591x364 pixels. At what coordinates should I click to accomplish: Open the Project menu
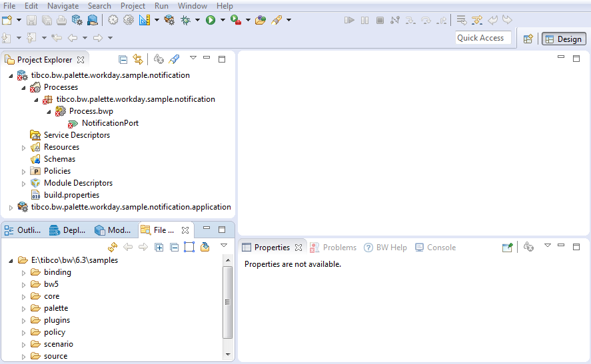133,6
